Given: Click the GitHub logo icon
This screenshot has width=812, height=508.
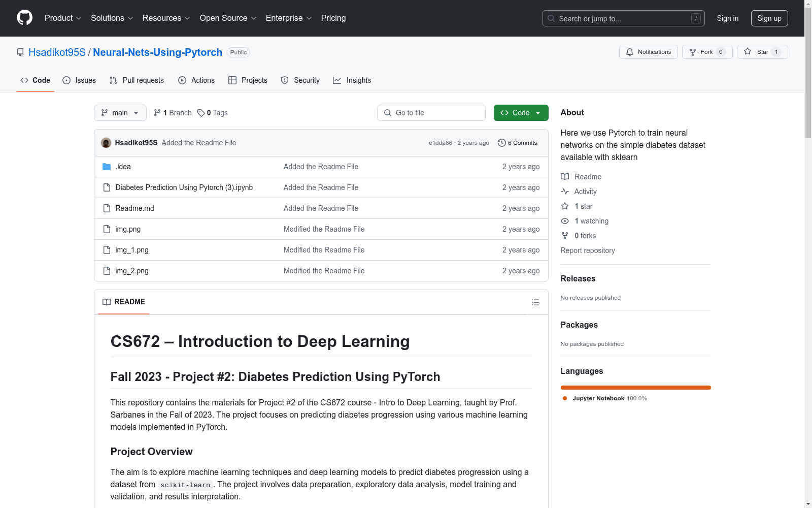Looking at the screenshot, I should tap(24, 18).
